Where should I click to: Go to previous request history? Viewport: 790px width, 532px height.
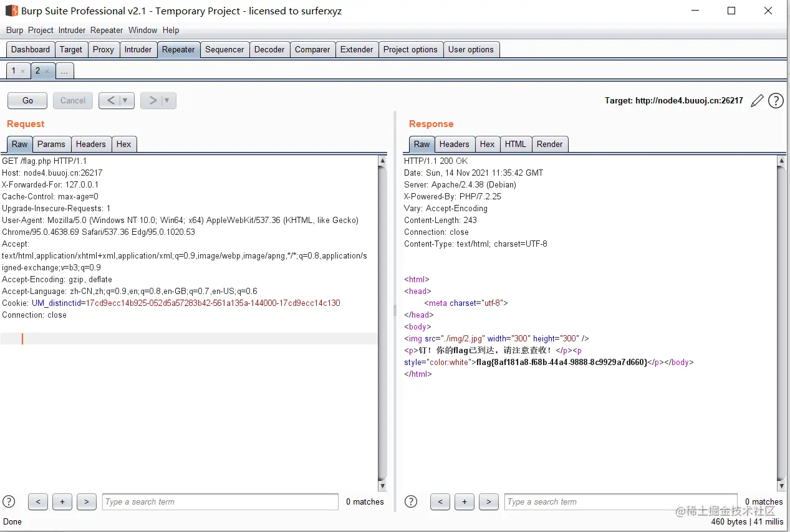click(x=110, y=100)
